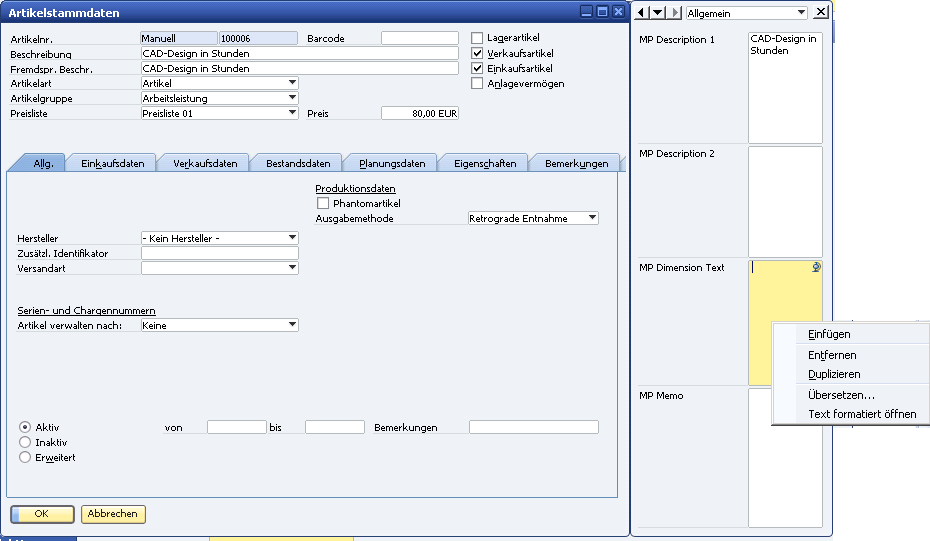
Task: Tick the Phantomartikel checkbox
Action: (x=323, y=204)
